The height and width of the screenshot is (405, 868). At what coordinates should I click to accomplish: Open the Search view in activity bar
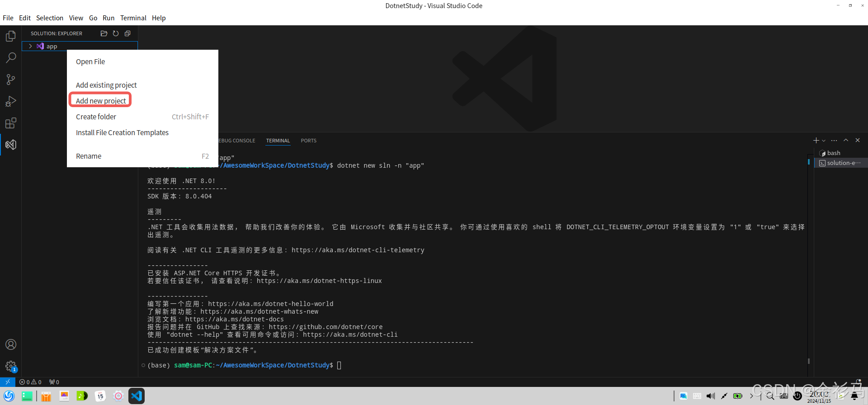click(x=11, y=57)
